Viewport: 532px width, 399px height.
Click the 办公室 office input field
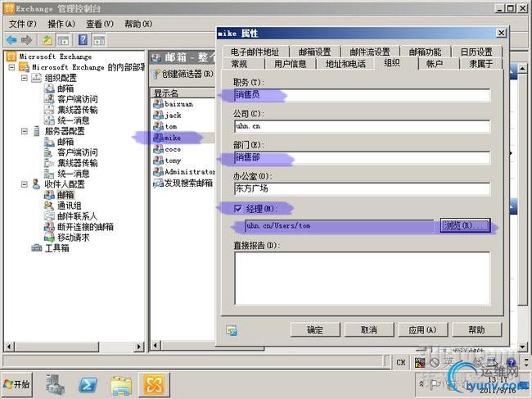[362, 189]
